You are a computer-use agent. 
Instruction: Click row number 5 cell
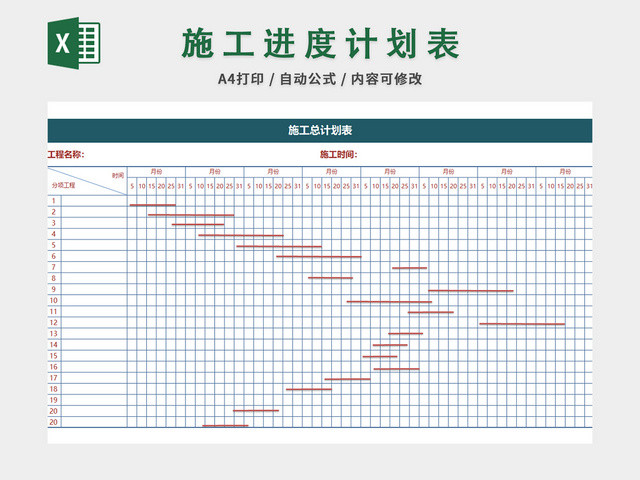[54, 245]
